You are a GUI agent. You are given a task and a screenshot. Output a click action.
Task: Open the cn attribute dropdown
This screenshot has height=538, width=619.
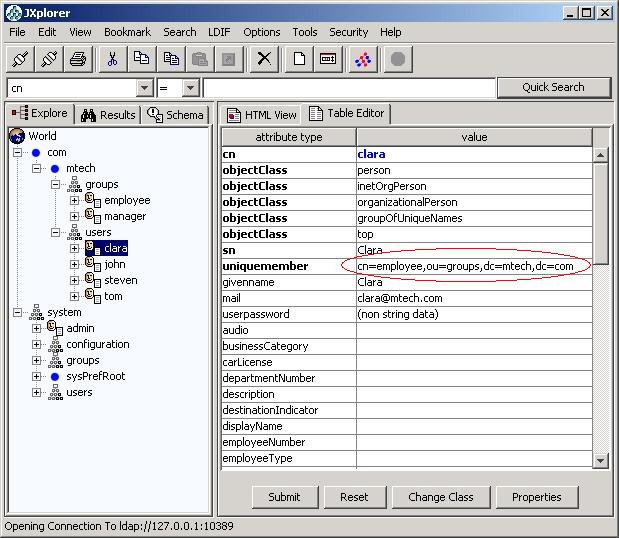click(x=144, y=88)
